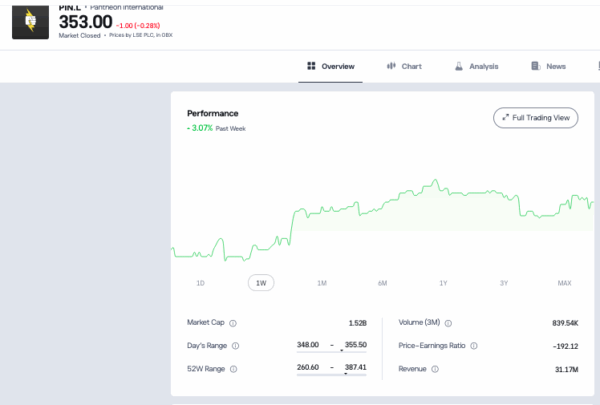
Task: Switch chart to MAX range
Action: [x=564, y=283]
